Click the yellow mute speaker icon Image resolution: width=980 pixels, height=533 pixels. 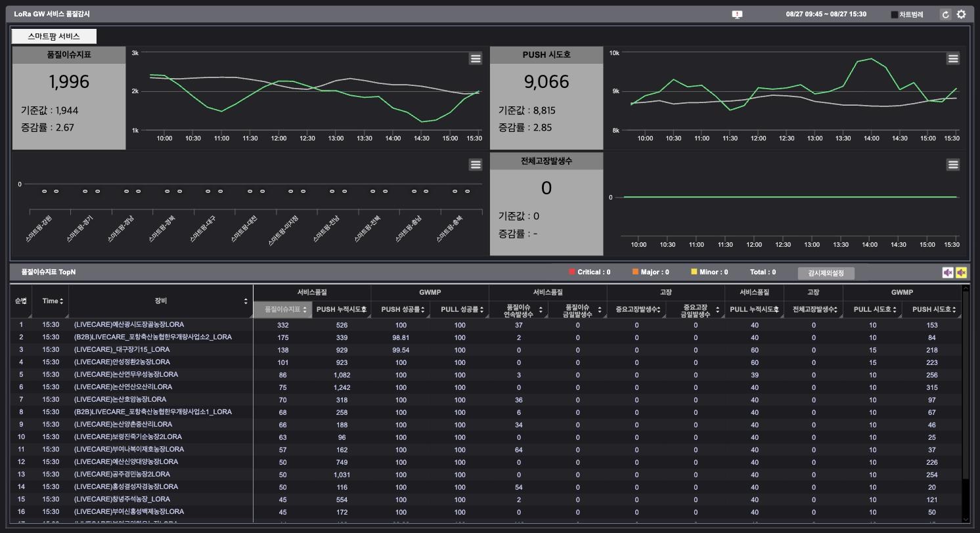tap(962, 272)
